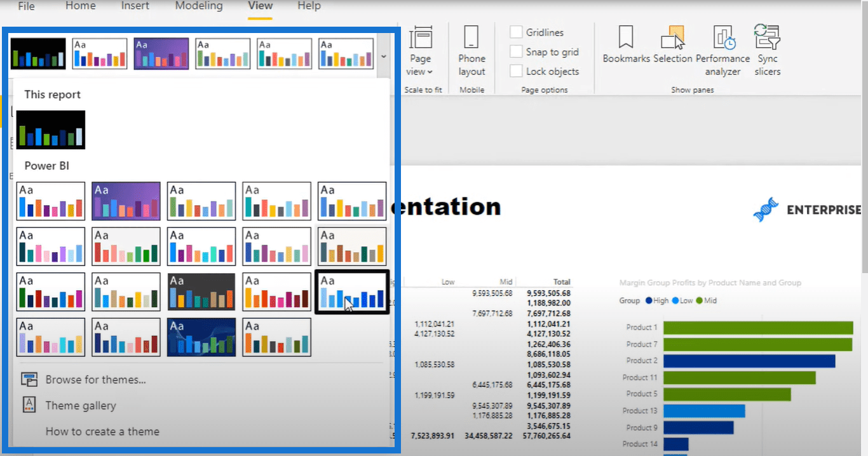Switch to the Modeling ribbon tab
868x456 pixels.
coord(199,6)
